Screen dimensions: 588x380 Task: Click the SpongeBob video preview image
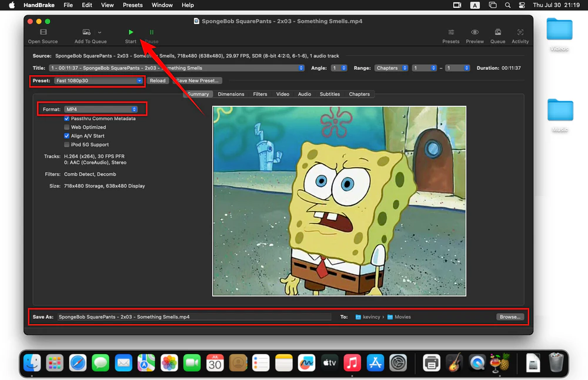pyautogui.click(x=339, y=201)
